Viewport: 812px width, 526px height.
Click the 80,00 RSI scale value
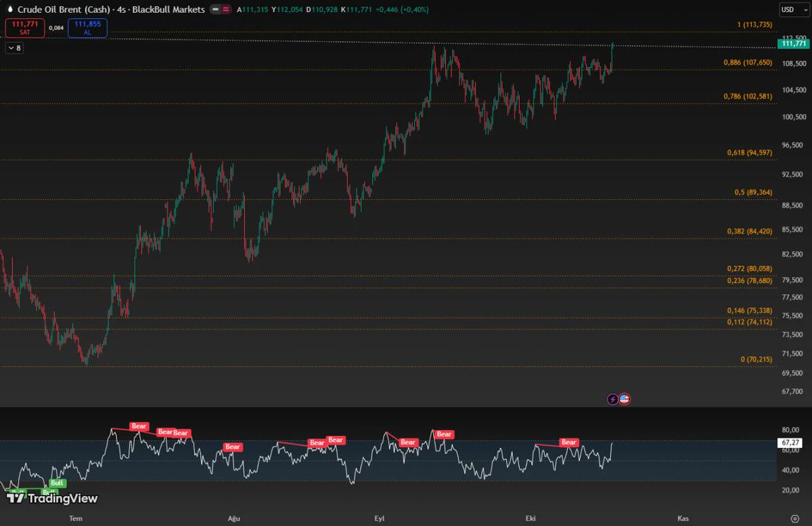point(790,430)
